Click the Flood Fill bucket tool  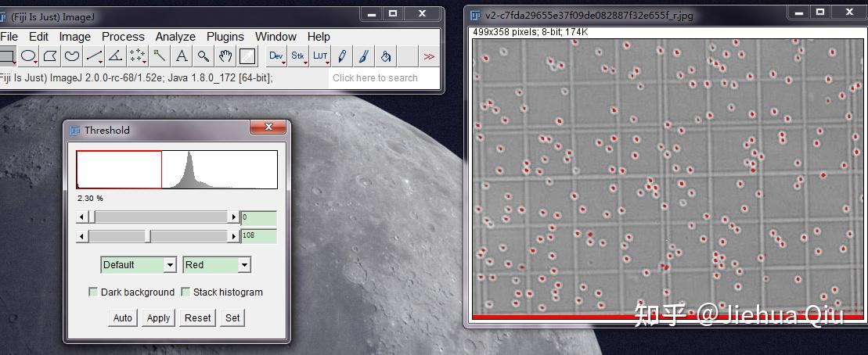386,56
